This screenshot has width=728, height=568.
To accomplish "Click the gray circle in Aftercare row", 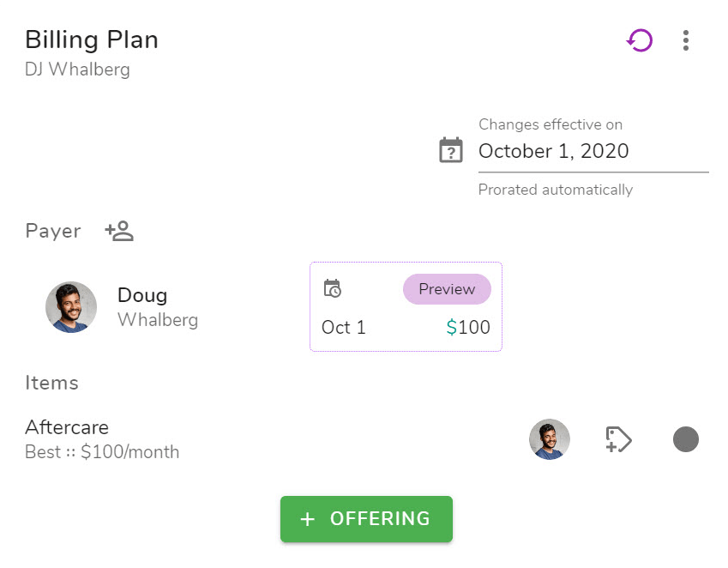I will click(686, 440).
